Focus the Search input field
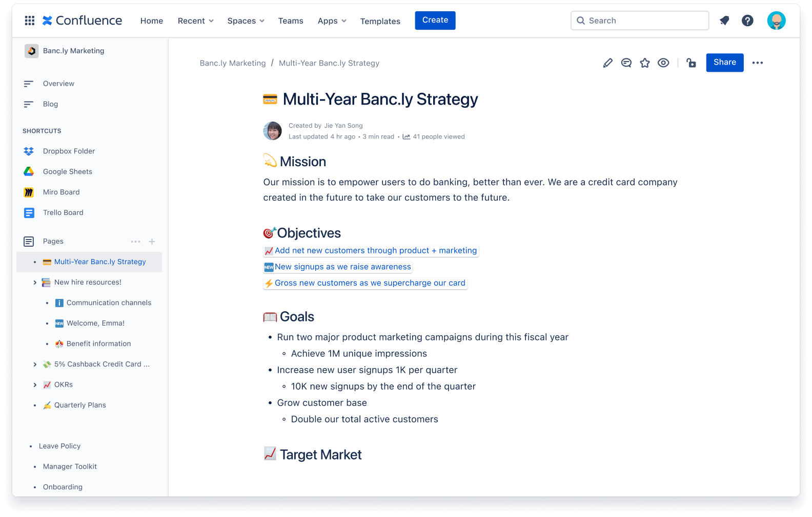This screenshot has width=812, height=517. tap(640, 21)
